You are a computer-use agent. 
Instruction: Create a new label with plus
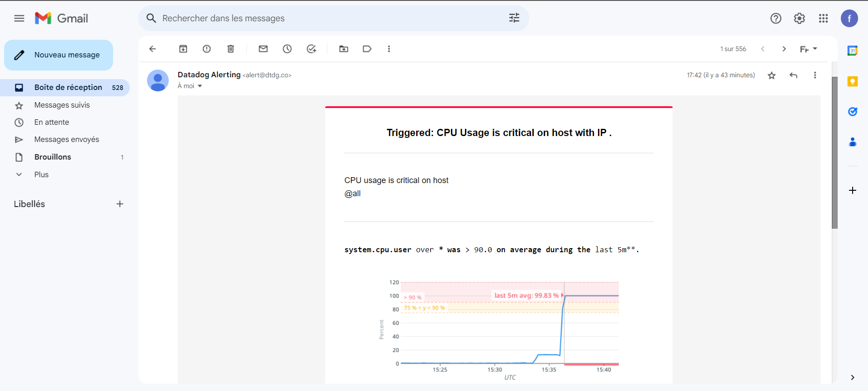click(x=120, y=204)
